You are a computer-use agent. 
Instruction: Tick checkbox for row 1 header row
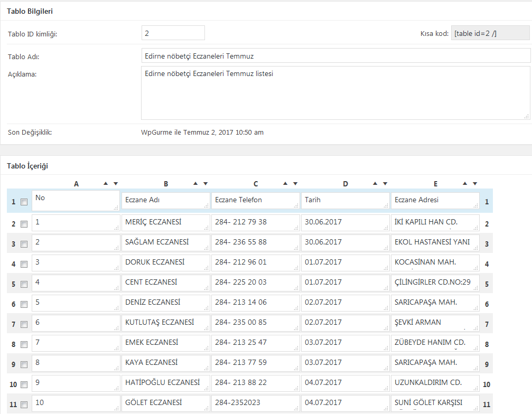coord(24,202)
